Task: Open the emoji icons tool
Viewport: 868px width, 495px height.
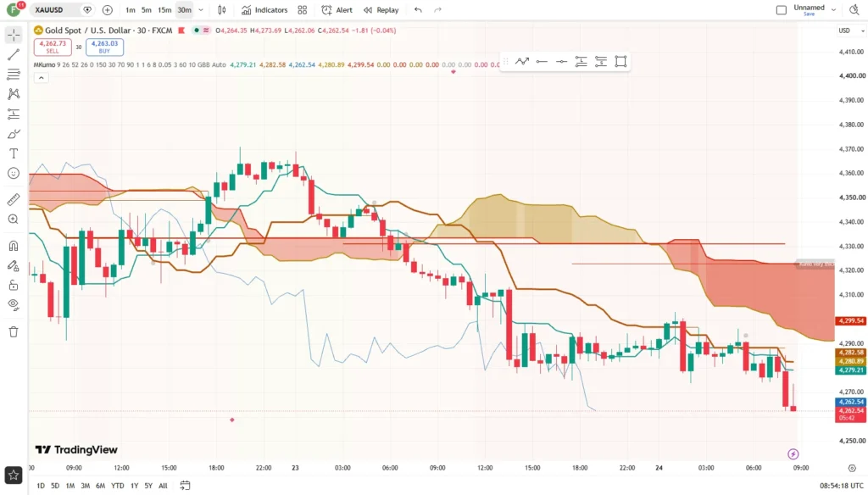Action: 14,173
